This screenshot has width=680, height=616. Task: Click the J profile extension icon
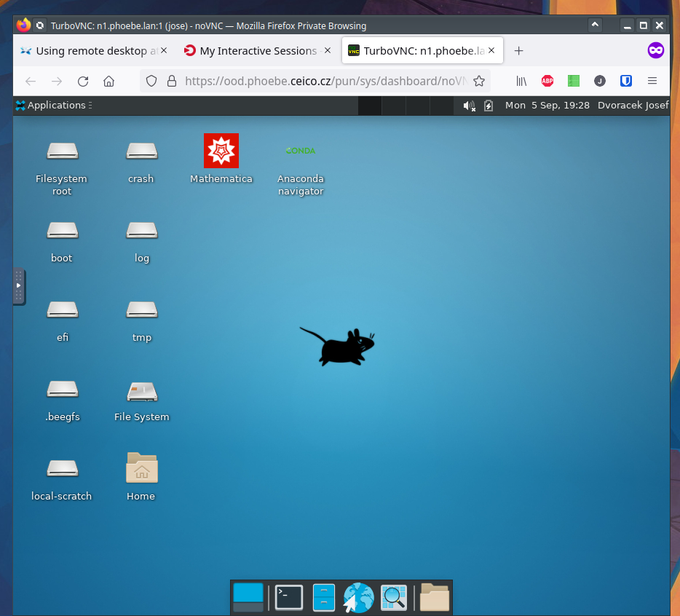pyautogui.click(x=600, y=81)
